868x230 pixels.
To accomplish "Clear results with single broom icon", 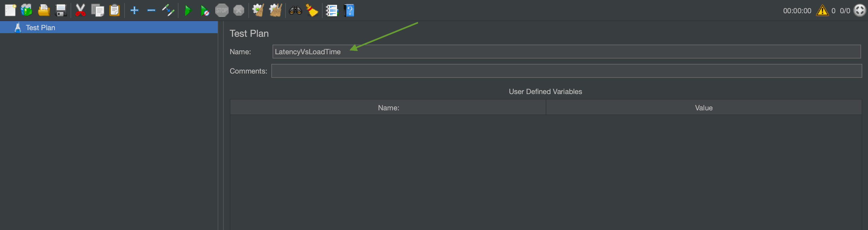I will pyautogui.click(x=258, y=11).
